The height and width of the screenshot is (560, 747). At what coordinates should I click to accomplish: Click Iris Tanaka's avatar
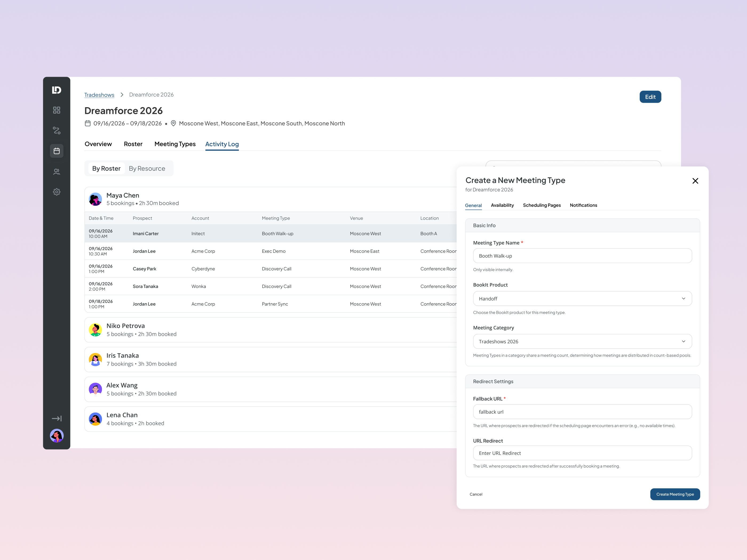(x=95, y=359)
